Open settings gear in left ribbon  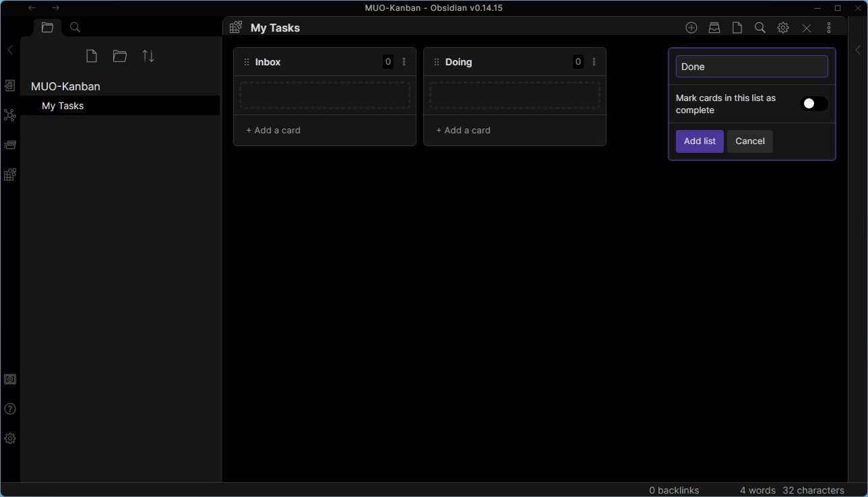point(10,438)
